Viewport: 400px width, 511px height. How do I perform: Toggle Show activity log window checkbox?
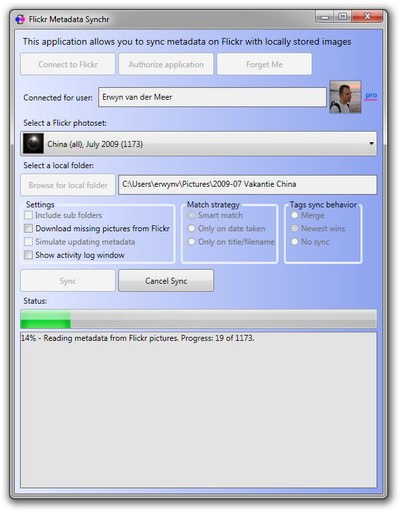click(x=29, y=255)
